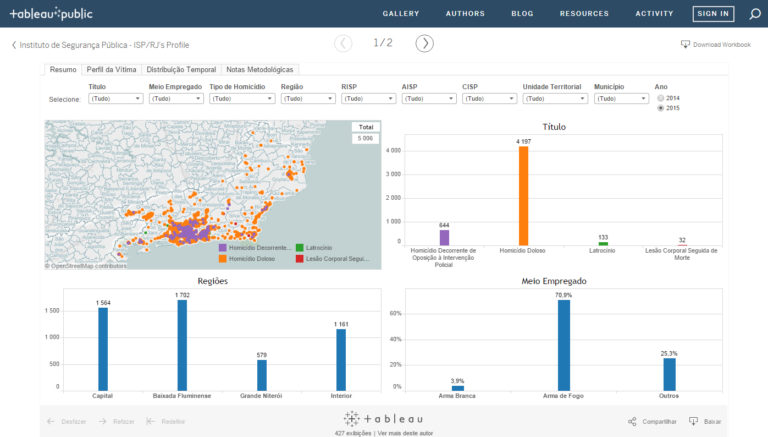The width and height of the screenshot is (768, 437).
Task: Click the green Latrocínio bar
Action: click(603, 243)
